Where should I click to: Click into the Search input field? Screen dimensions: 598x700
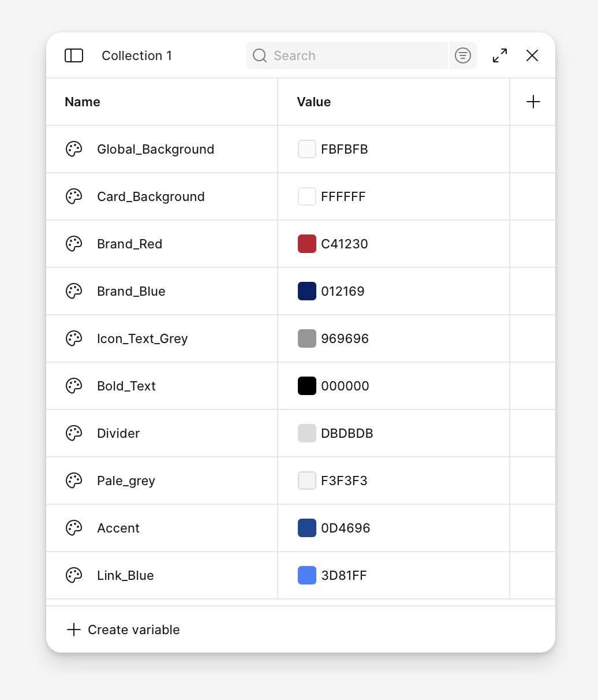[346, 55]
